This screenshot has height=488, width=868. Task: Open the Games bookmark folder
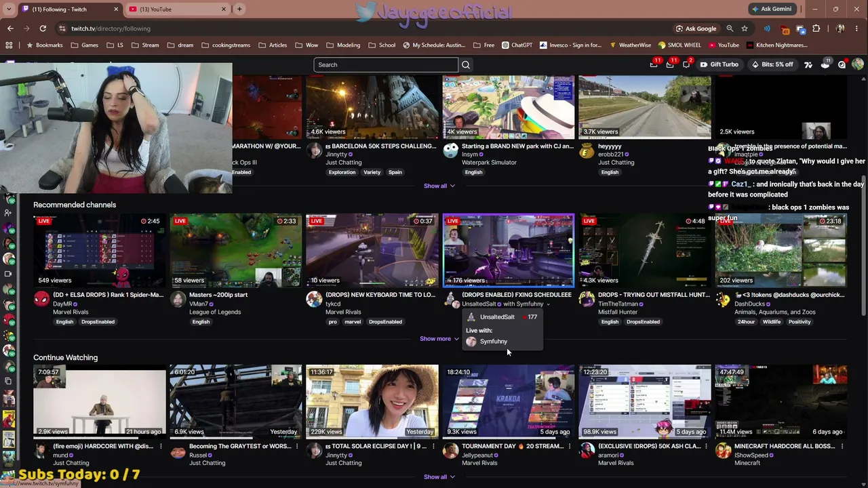(83, 45)
